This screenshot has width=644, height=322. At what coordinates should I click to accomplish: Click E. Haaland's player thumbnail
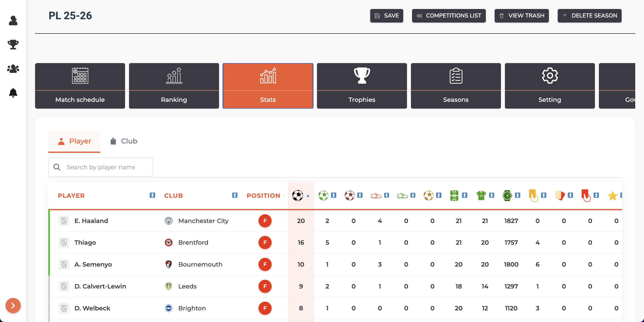click(x=64, y=221)
